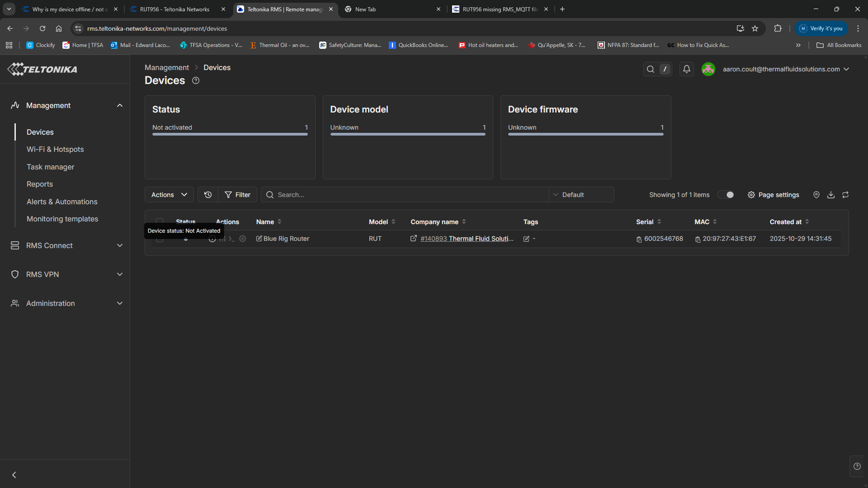The image size is (868, 488).
Task: Open the Default view dropdown
Action: pos(581,195)
